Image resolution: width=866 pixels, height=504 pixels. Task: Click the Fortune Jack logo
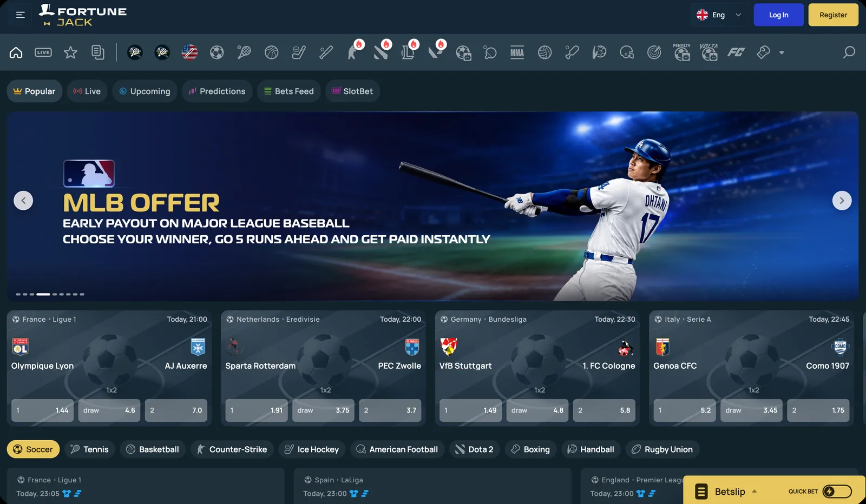click(83, 15)
